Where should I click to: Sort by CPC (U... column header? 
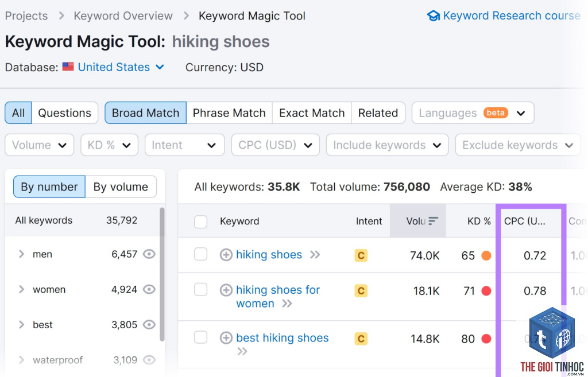point(525,221)
